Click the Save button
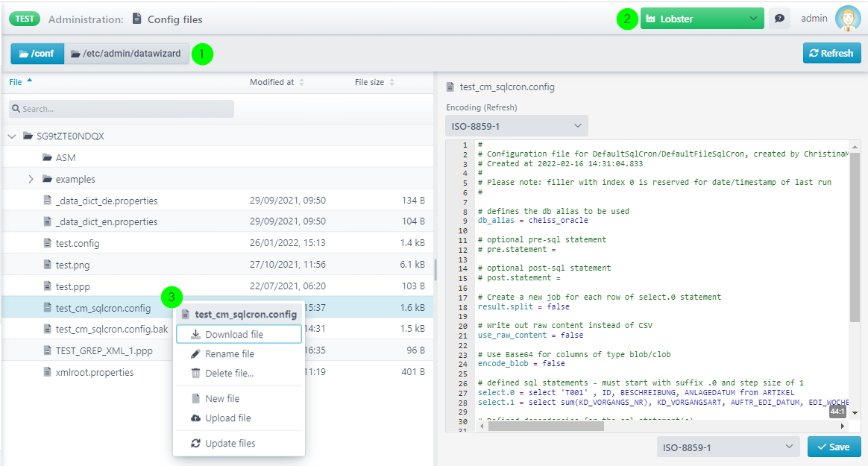 (834, 447)
